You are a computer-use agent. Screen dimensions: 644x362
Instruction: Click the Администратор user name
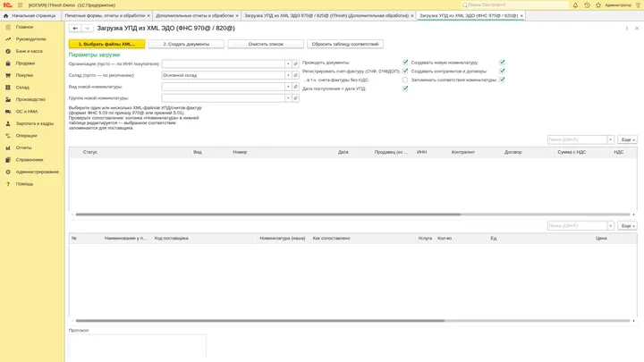click(618, 5)
